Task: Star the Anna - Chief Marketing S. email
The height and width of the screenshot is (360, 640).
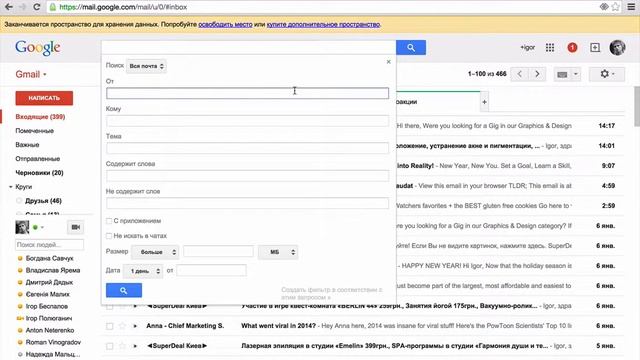Action: coord(122,326)
